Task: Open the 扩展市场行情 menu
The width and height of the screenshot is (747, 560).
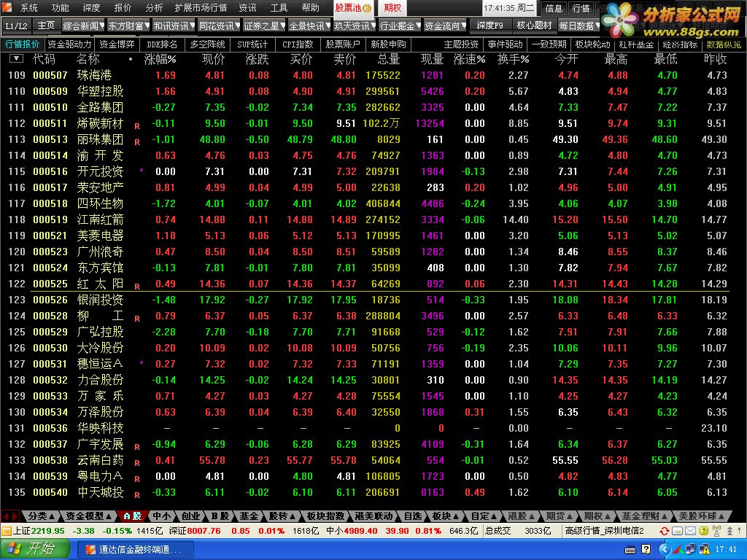Action: (x=201, y=7)
